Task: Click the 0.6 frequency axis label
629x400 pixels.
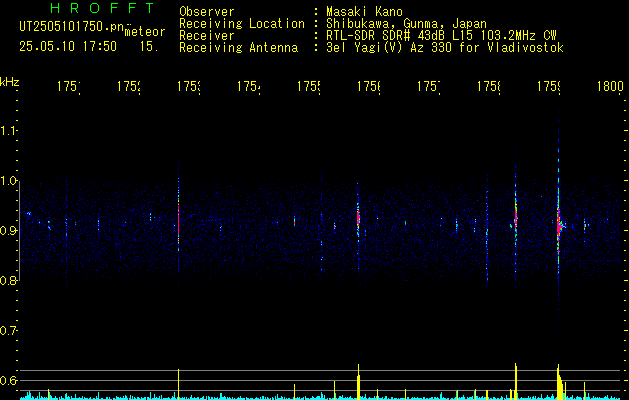Action: pos(8,380)
